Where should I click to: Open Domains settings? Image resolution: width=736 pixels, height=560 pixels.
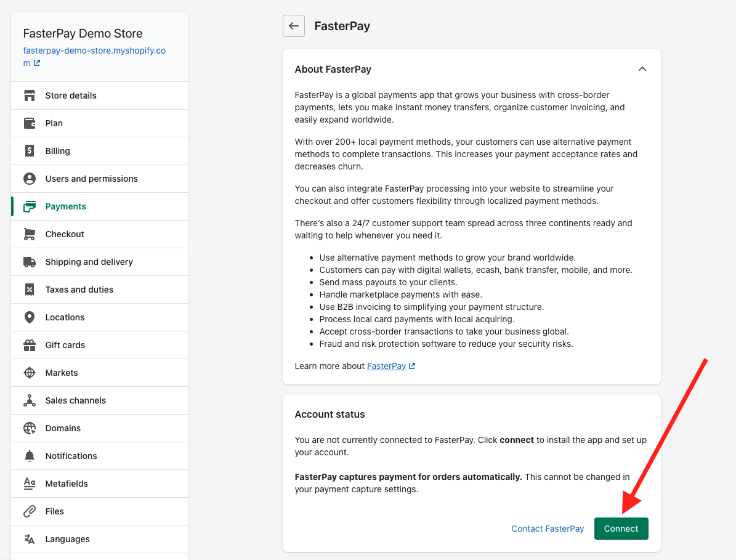(x=100, y=428)
